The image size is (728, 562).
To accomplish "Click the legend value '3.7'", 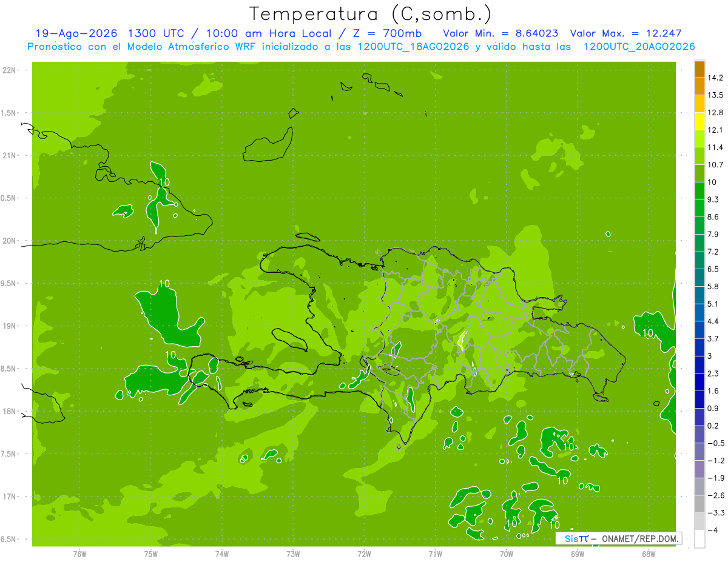I will [713, 338].
